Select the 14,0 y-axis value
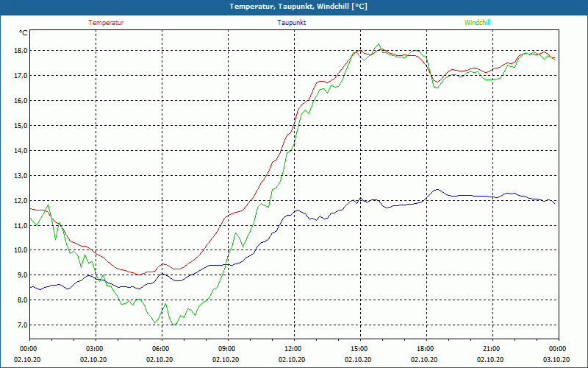 pyautogui.click(x=21, y=151)
